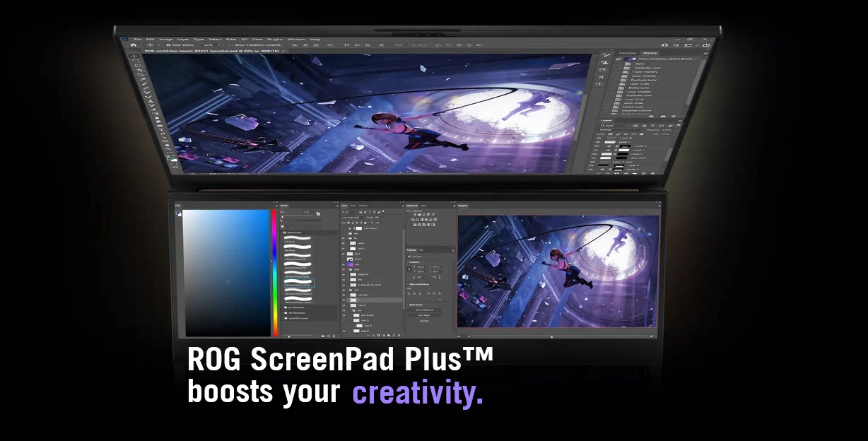Click the Search magnifier icon at top right

(x=676, y=45)
